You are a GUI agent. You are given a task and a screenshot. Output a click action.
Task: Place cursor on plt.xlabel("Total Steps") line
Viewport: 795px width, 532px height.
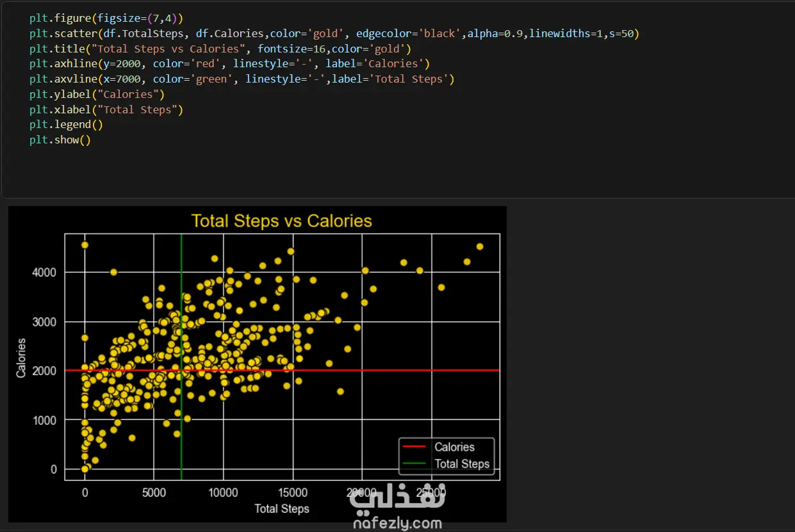[x=106, y=109]
